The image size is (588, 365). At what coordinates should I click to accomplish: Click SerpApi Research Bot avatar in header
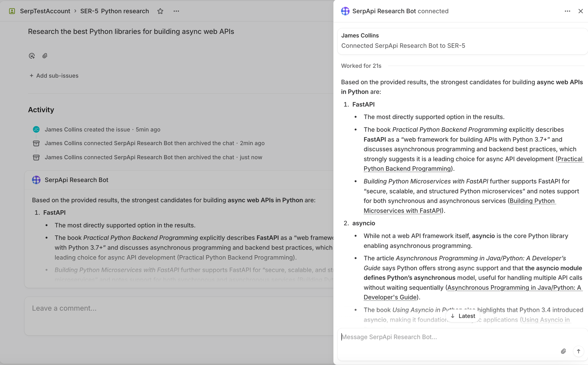[x=345, y=11]
